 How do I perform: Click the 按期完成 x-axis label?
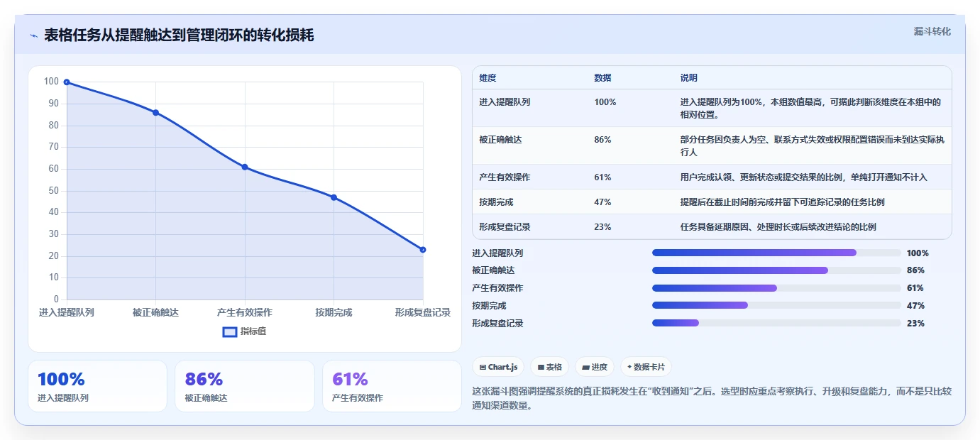334,312
